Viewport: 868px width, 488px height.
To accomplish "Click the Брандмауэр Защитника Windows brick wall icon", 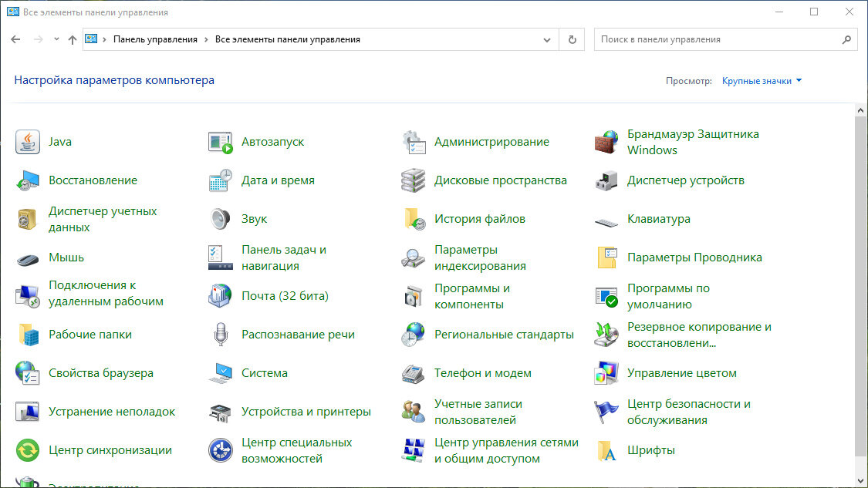I will (606, 142).
